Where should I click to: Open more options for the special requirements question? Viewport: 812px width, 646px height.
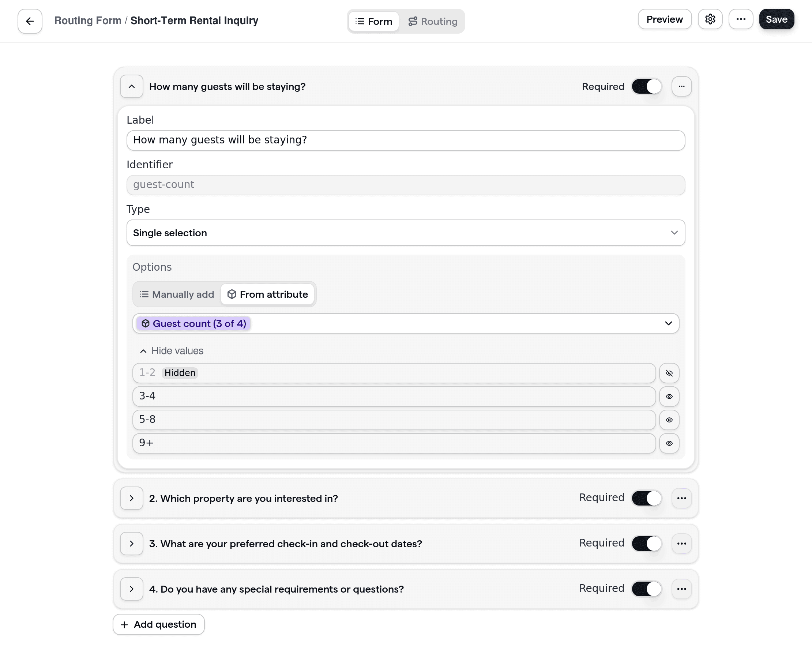click(x=682, y=589)
